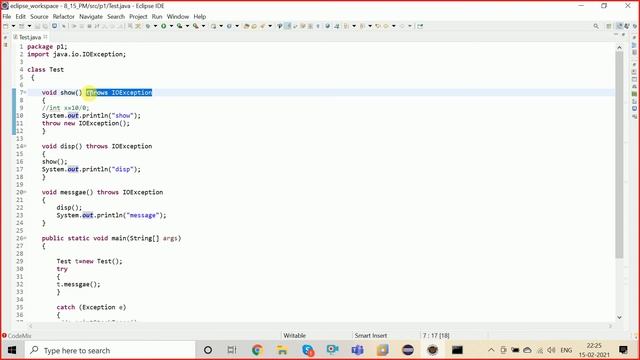640x360 pixels.
Task: Click the Pin Editor toolbar icon
Action: tap(420, 26)
